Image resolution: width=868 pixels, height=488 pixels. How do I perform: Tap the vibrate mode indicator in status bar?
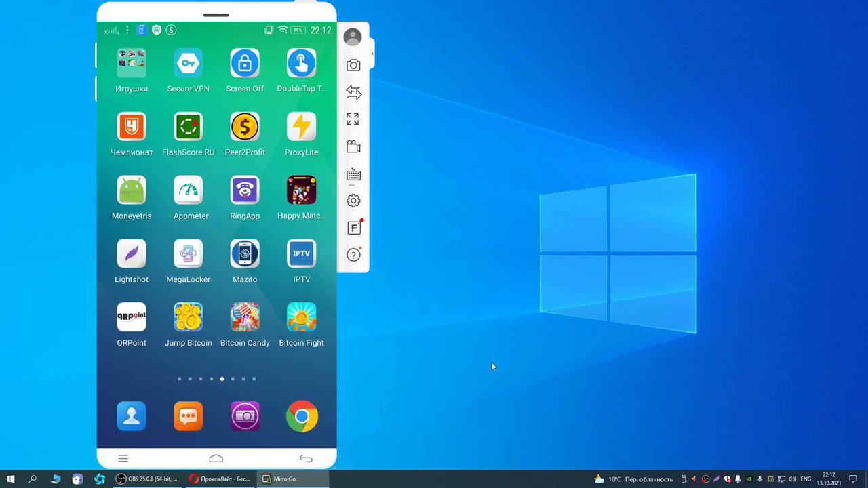[x=269, y=30]
